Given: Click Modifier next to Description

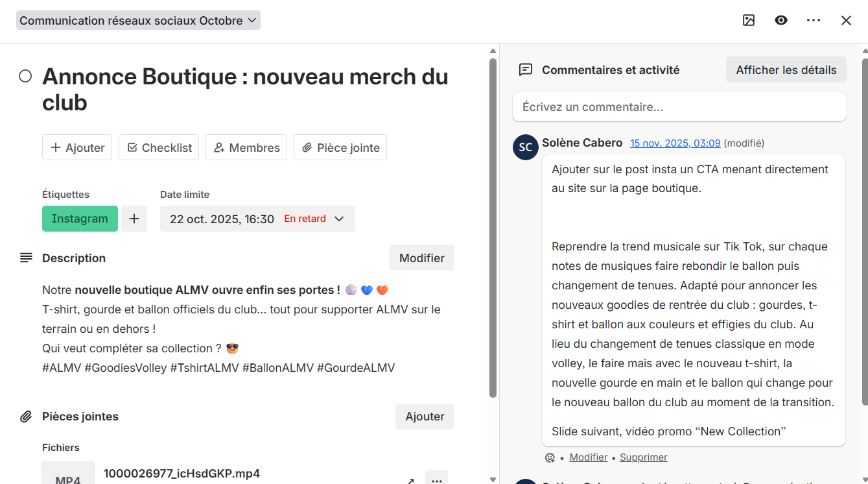Looking at the screenshot, I should pos(421,258).
